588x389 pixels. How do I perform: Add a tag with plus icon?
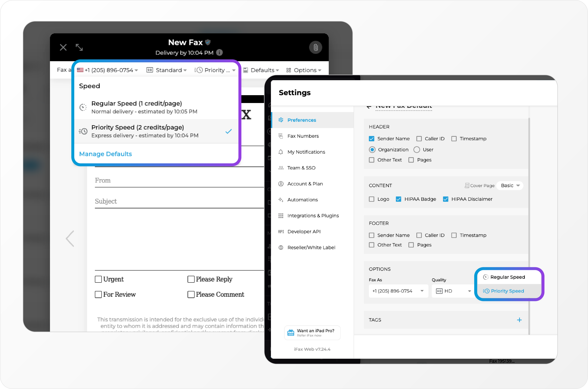point(519,320)
